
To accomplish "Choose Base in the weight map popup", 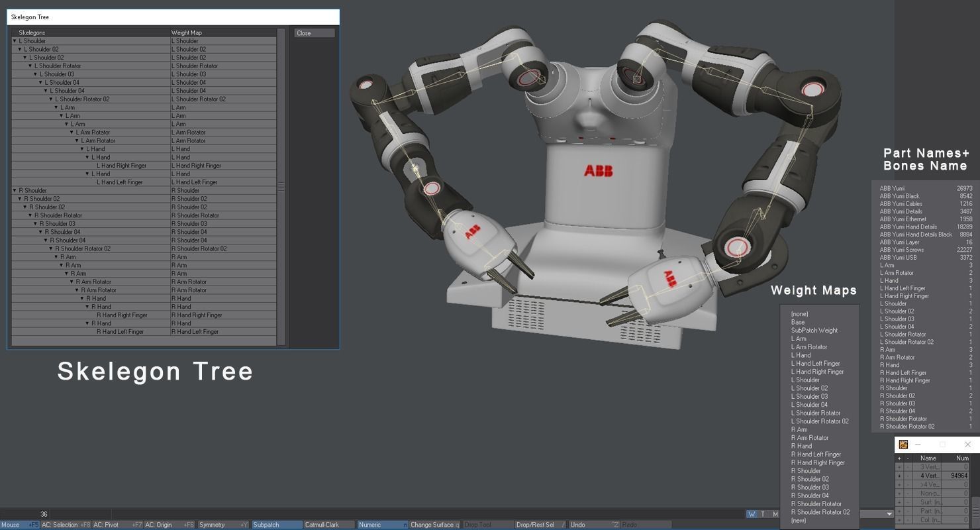I will tap(798, 322).
